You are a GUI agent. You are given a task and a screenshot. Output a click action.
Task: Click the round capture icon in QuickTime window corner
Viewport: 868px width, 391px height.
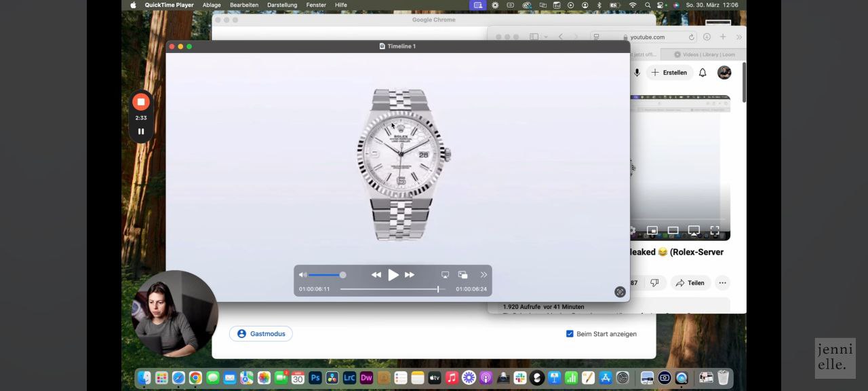tap(620, 292)
